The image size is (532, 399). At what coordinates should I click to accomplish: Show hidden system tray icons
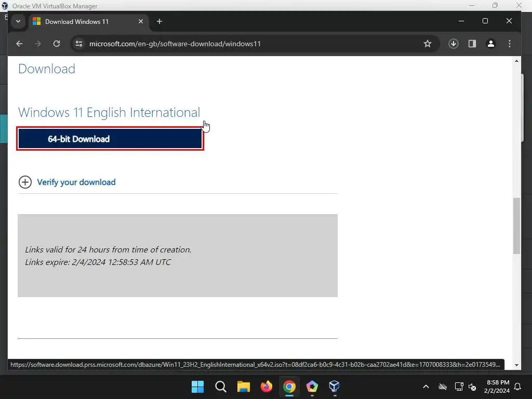tap(426, 387)
